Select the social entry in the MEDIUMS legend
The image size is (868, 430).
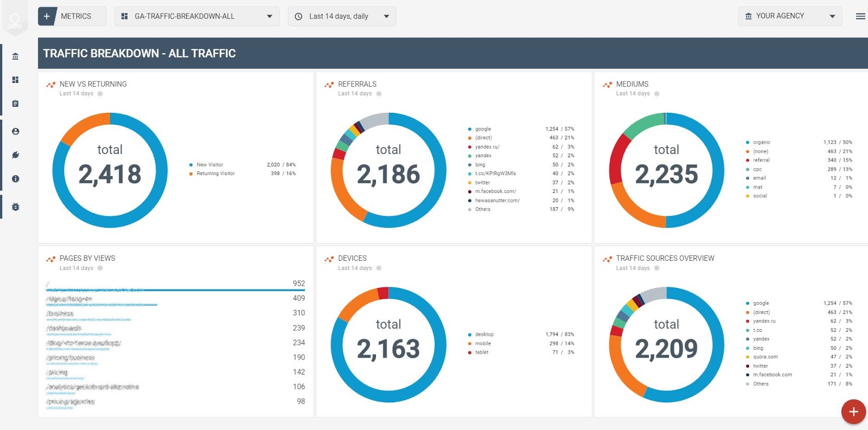(x=760, y=196)
